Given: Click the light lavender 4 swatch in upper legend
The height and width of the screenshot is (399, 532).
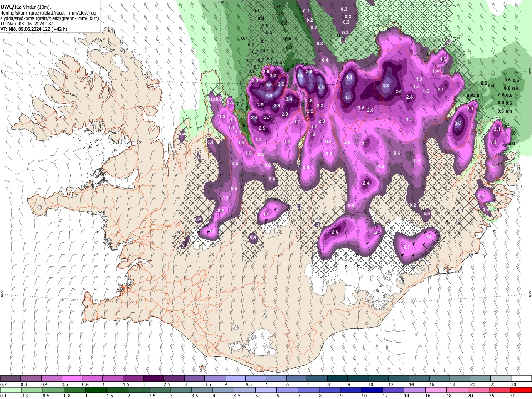Looking at the screenshot, I should pyautogui.click(x=234, y=379).
